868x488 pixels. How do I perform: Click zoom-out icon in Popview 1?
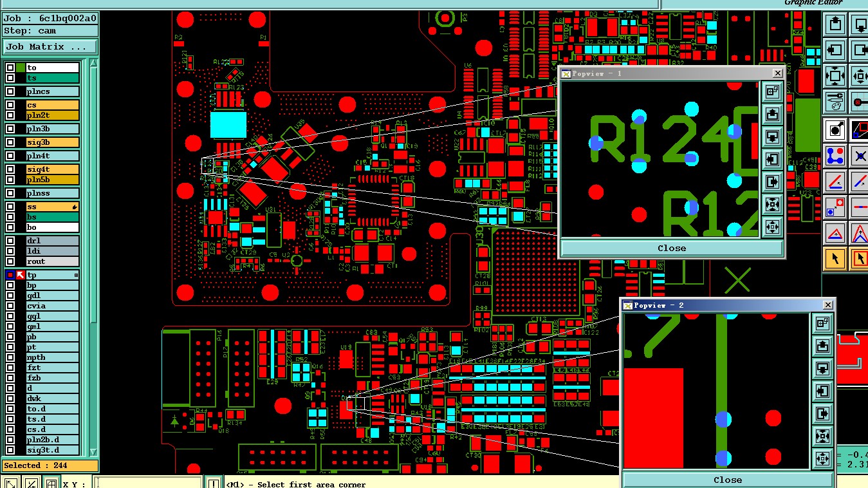(773, 227)
